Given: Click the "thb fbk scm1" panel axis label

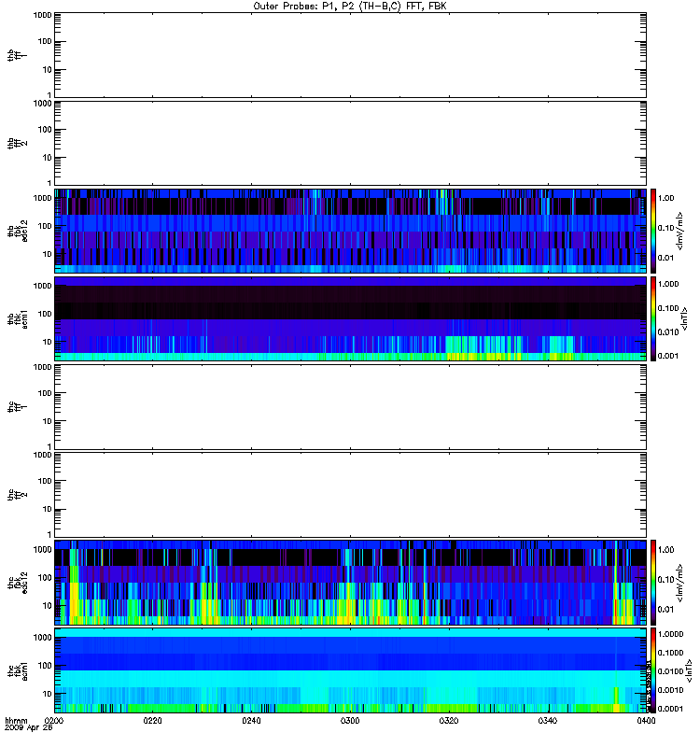Looking at the screenshot, I should [18, 318].
